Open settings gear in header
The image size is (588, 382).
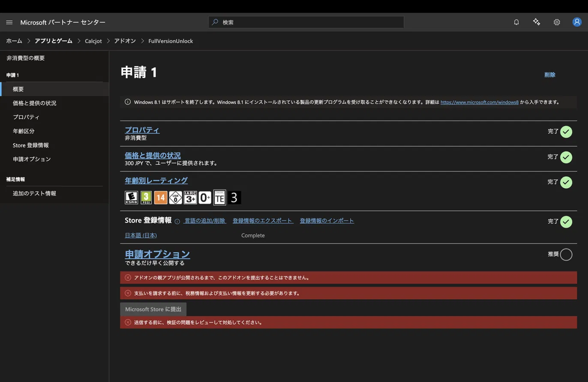pos(557,22)
